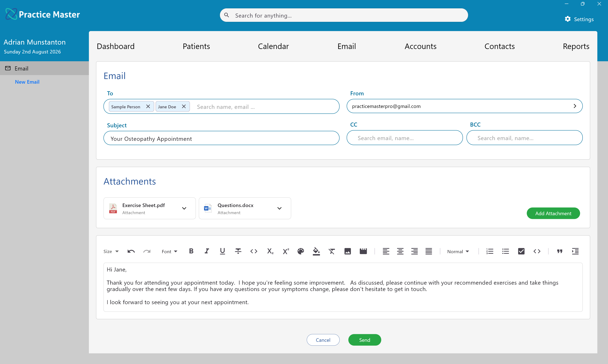This screenshot has width=608, height=364.
Task: Expand Exercise Sheet.pdf attachment options
Action: click(x=184, y=208)
